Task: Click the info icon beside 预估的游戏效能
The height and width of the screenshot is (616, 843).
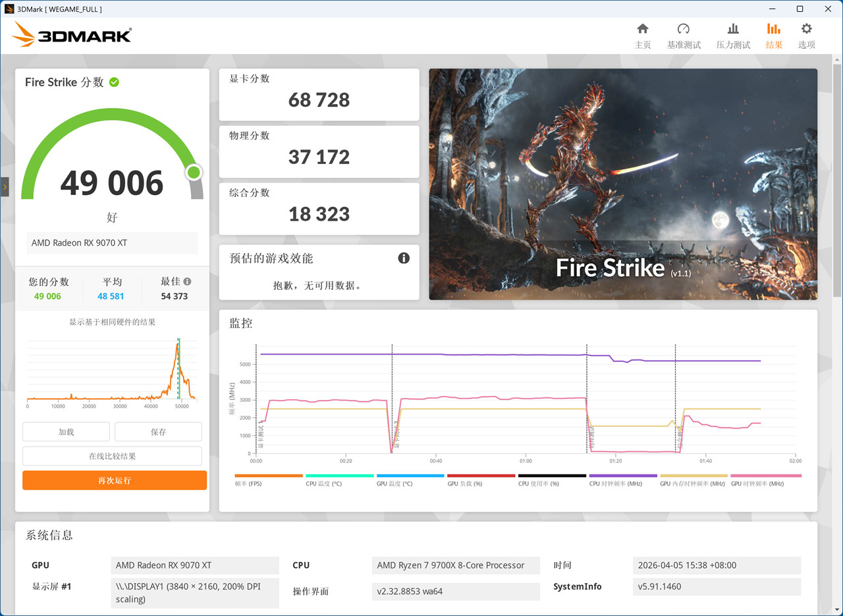Action: click(x=404, y=258)
